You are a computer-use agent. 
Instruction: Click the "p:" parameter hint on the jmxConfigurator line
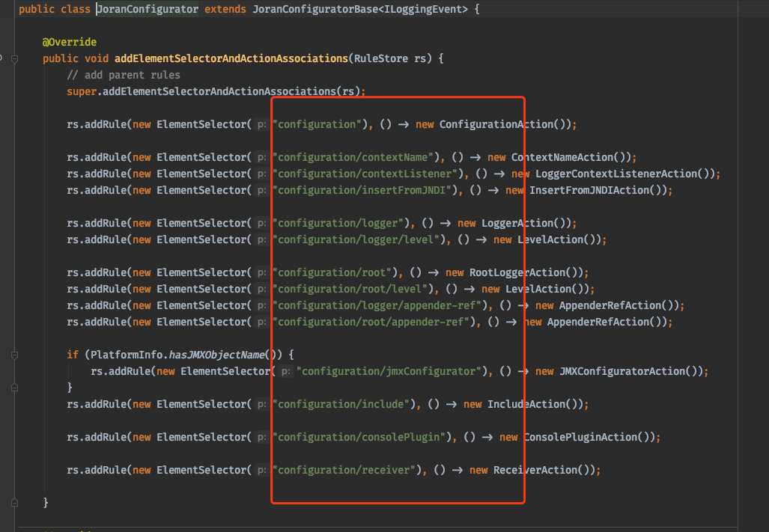285,371
